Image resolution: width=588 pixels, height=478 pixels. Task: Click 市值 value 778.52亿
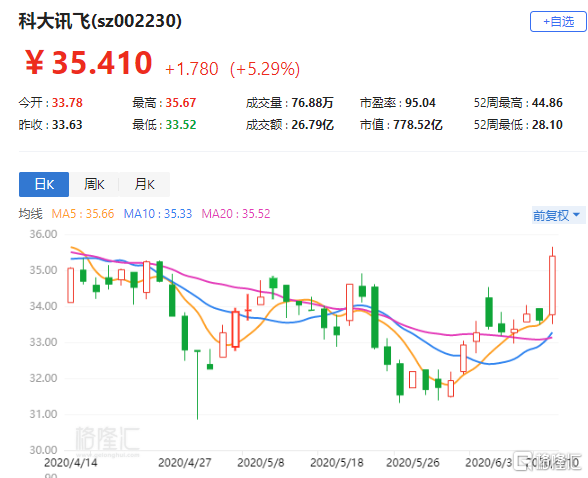click(417, 125)
